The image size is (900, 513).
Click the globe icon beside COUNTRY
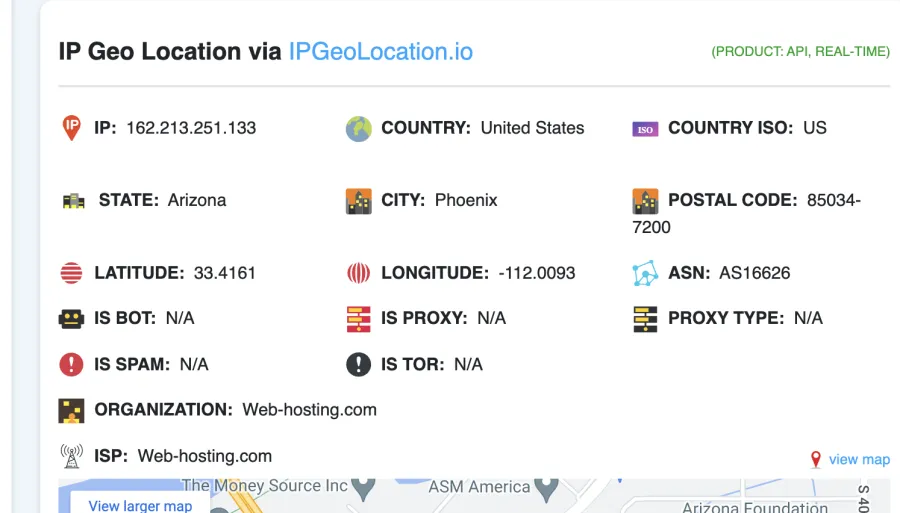tap(359, 129)
